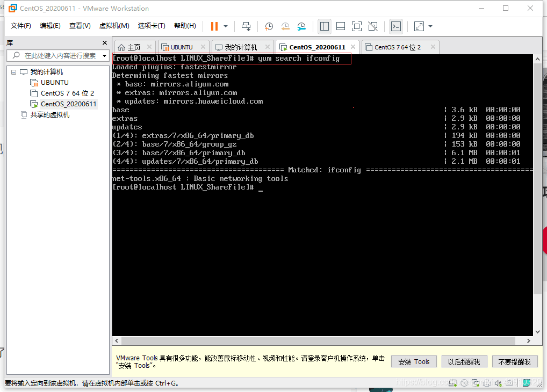
Task: Click the net-tools.x86_64 result line
Action: [200, 179]
